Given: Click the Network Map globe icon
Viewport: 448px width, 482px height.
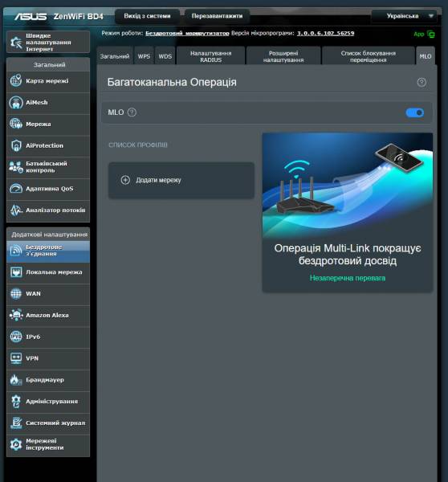Looking at the screenshot, I should tap(16, 81).
